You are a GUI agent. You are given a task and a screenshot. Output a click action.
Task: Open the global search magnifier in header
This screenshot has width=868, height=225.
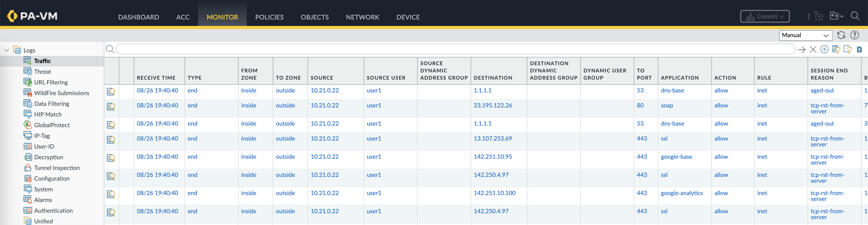tap(855, 16)
